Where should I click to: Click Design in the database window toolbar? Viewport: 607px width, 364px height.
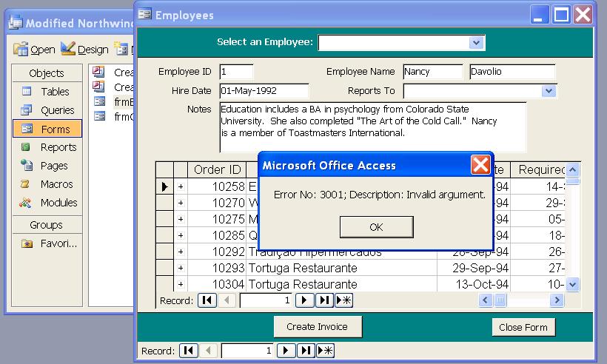point(84,49)
